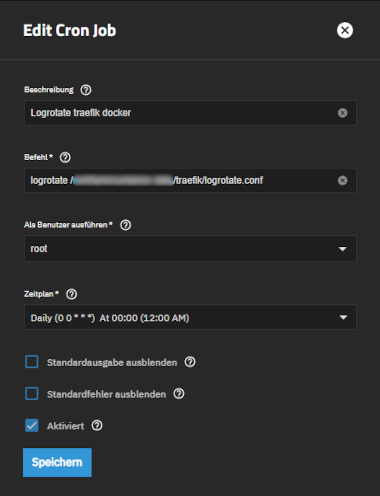Show help for Standardfehler ausblenden
The width and height of the screenshot is (380, 496).
point(179,394)
